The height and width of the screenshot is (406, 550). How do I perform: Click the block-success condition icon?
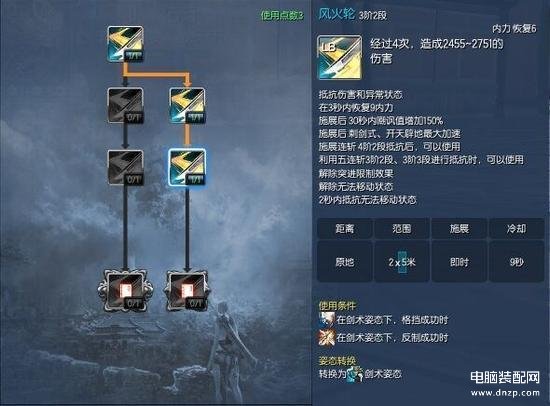(x=326, y=319)
